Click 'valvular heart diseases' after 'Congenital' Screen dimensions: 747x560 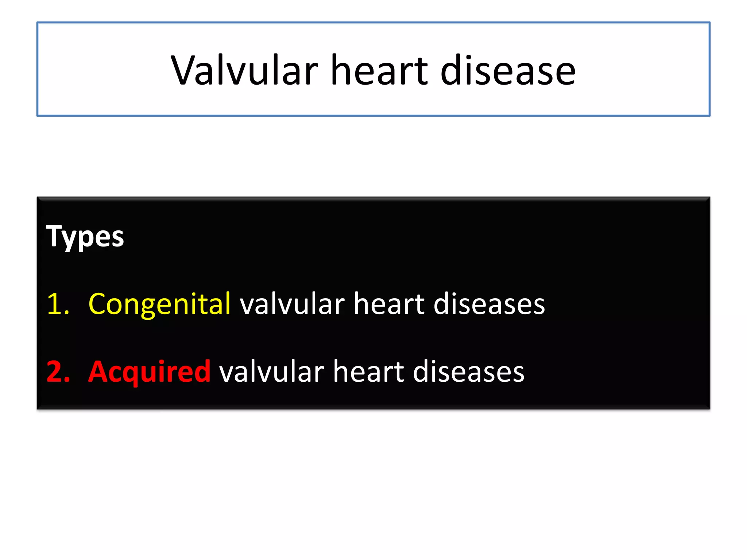tap(392, 304)
